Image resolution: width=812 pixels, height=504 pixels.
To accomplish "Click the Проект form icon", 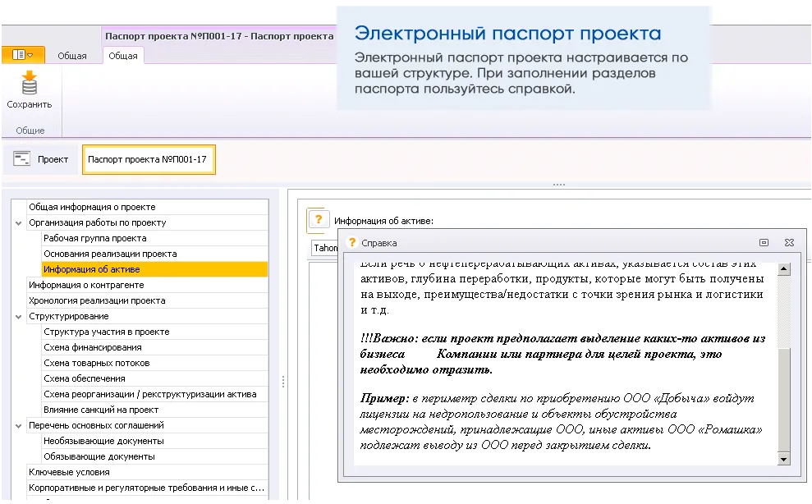I will point(21,158).
